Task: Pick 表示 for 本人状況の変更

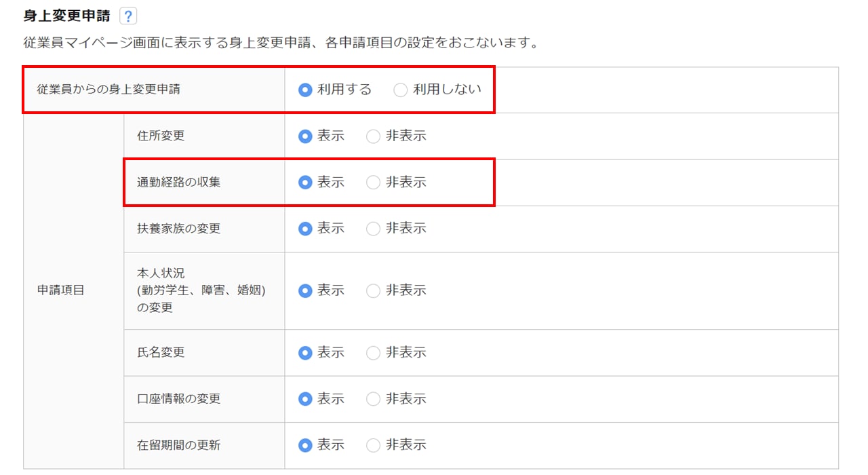Action: [306, 290]
